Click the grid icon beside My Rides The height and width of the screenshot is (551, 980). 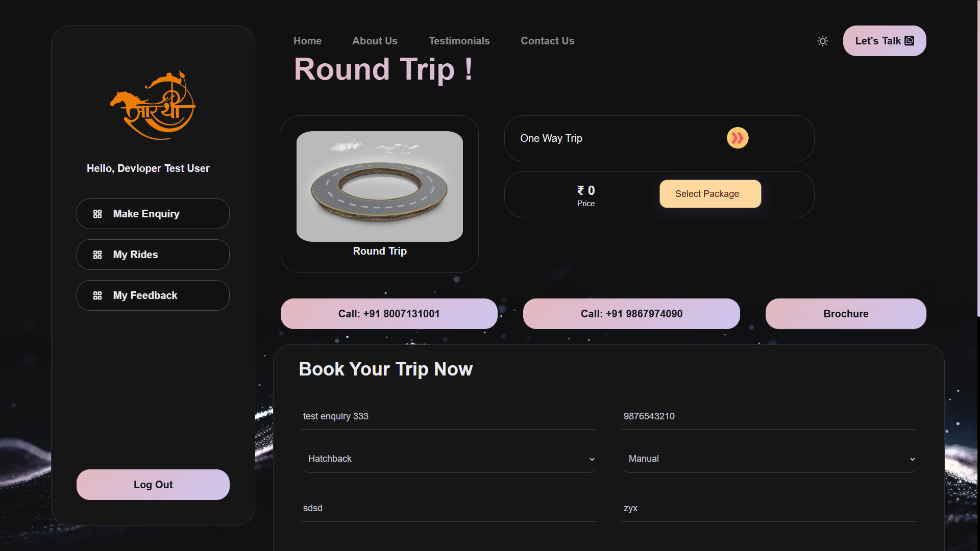[x=97, y=255]
